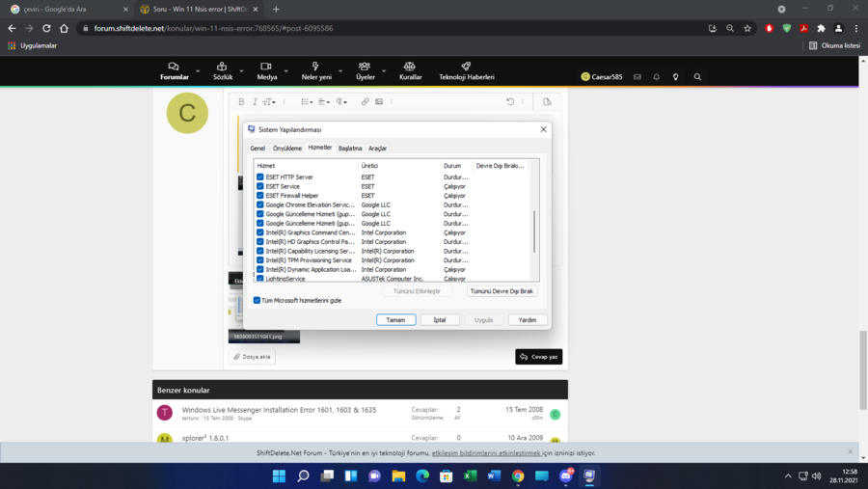Submit reply with Cevap yaz button

click(538, 357)
